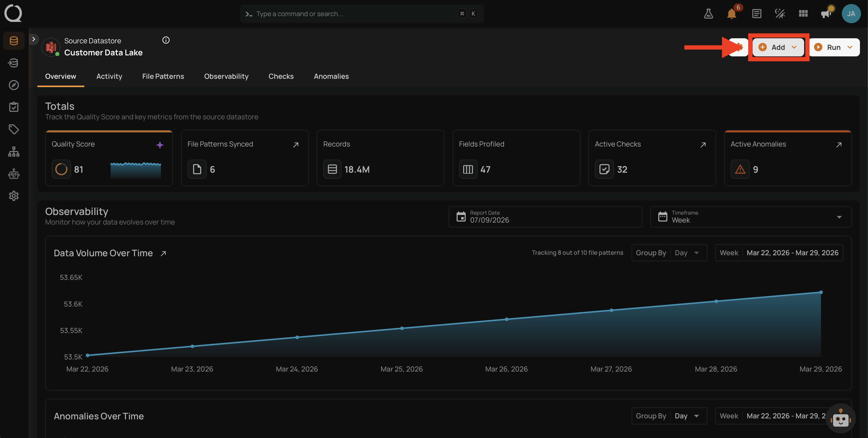Open the robot agent sidebar icon

(14, 174)
